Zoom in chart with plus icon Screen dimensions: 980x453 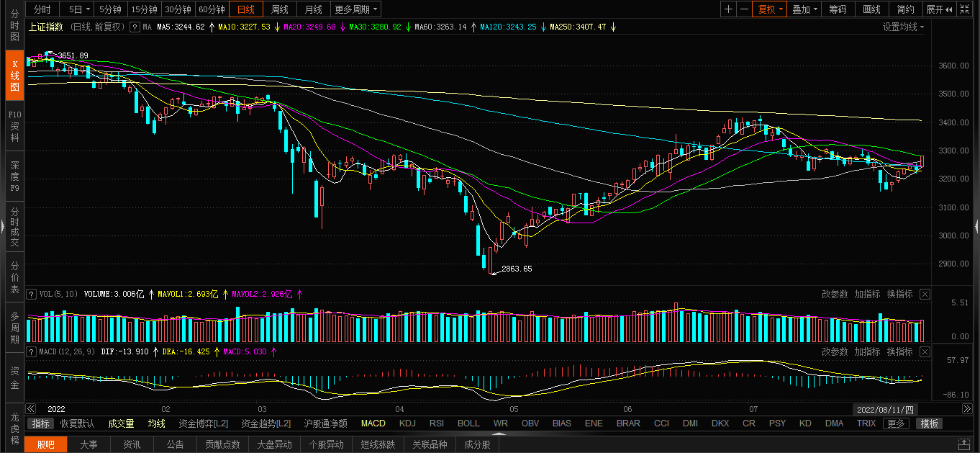(729, 9)
